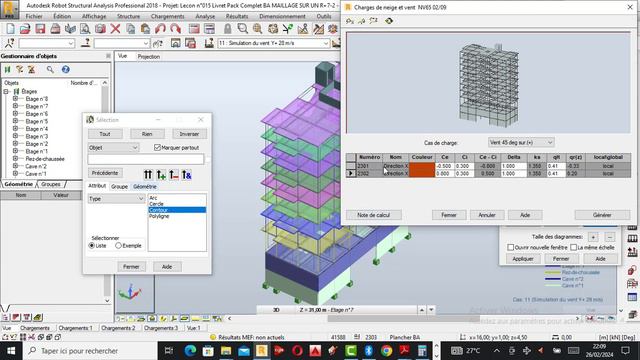Click the padlock icon in the toolbar
The width and height of the screenshot is (640, 360).
pyautogui.click(x=227, y=29)
